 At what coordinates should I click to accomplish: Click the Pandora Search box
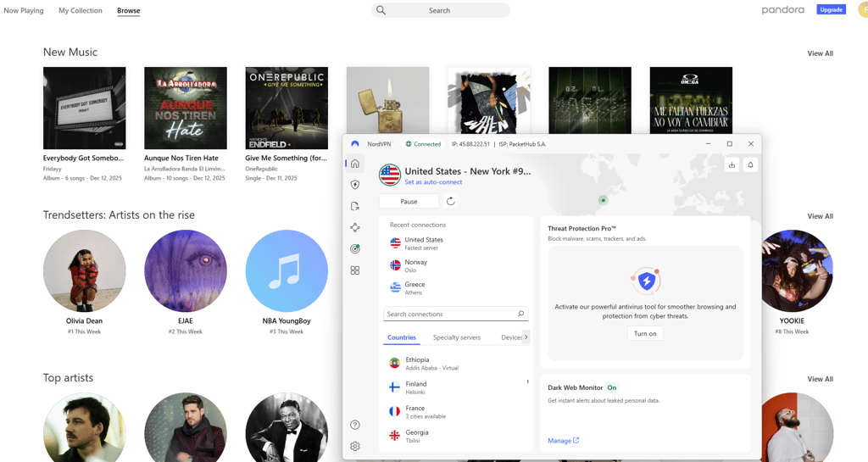coord(440,10)
